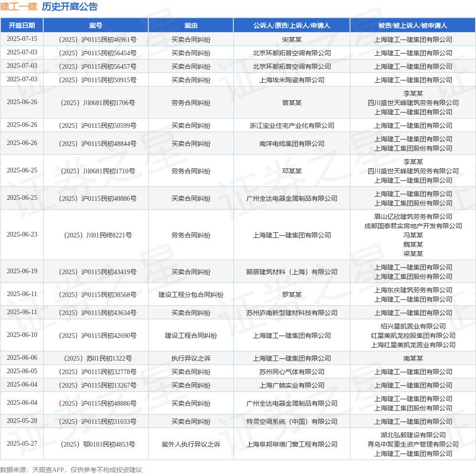The width and height of the screenshot is (476, 474).
Task: Click defendant 冯某某
Action: pyautogui.click(x=413, y=235)
